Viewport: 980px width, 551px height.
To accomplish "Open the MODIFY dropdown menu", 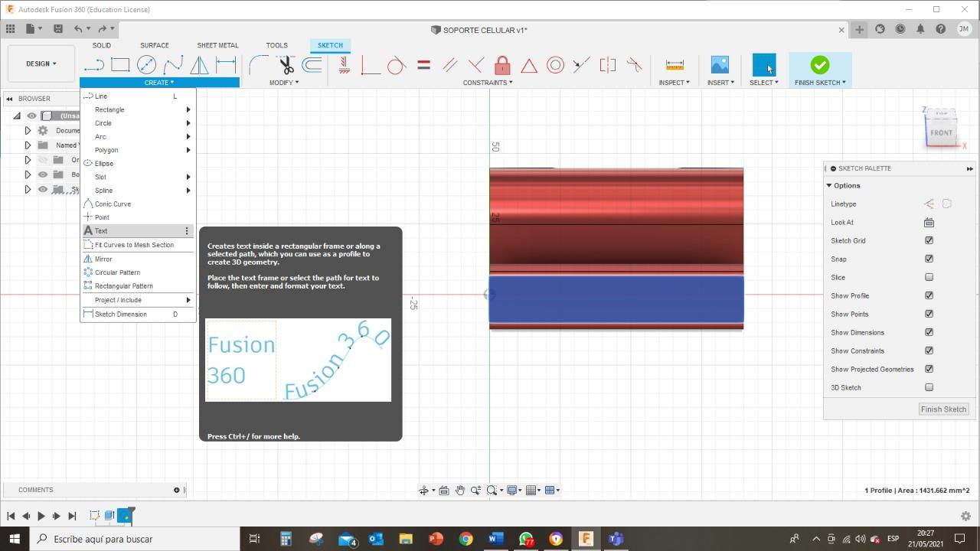I will point(283,83).
